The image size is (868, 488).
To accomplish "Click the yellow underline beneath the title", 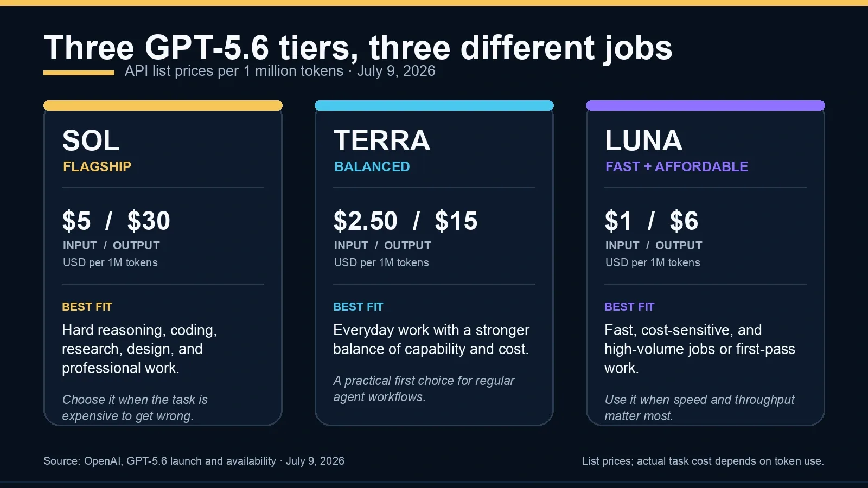I will (79, 73).
